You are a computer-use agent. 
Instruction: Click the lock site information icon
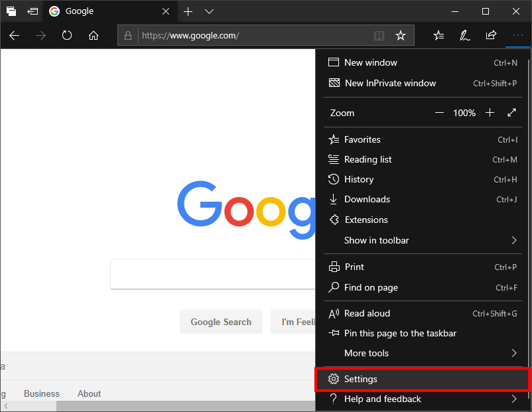click(128, 35)
